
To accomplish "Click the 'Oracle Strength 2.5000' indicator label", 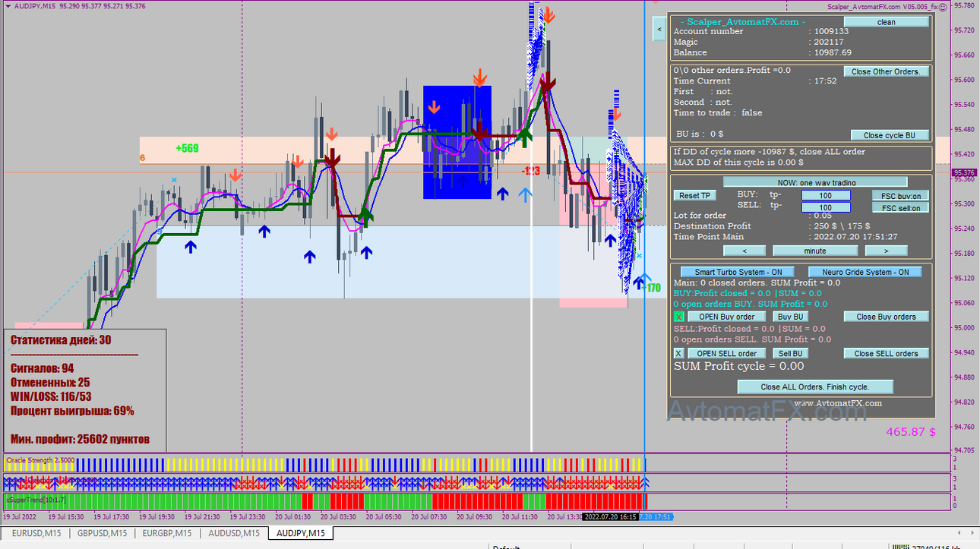I will tap(40, 459).
